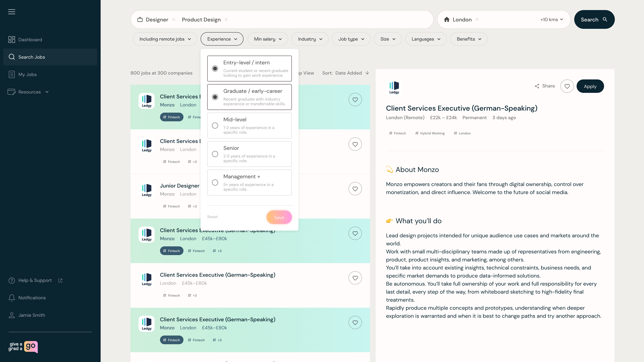Click the heart on second Client Services listing
The image size is (644, 362).
[x=355, y=144]
